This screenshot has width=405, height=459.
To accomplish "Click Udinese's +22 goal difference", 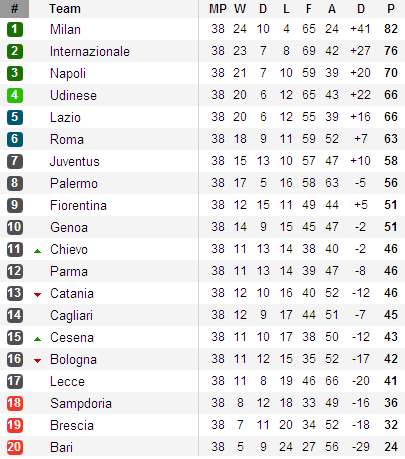I will click(360, 95).
